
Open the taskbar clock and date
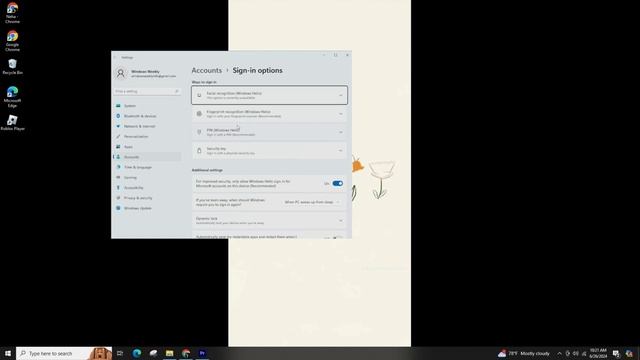click(x=598, y=353)
